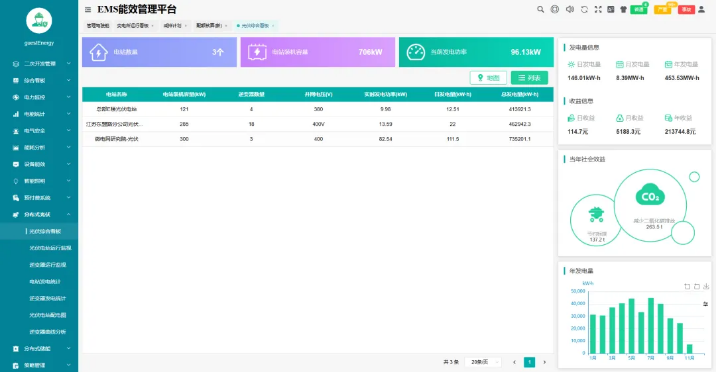Click the station row with 121 kW capacity
Screen dimensions: 717x372
(318, 109)
